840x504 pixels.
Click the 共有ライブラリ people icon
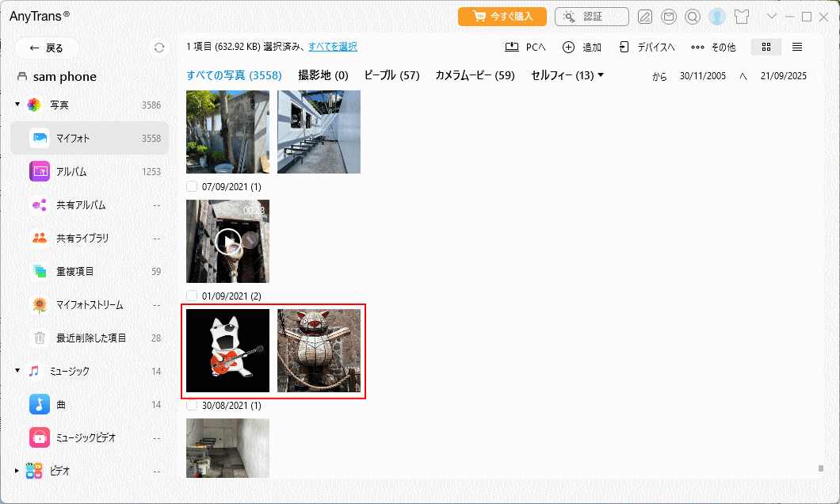coord(40,238)
